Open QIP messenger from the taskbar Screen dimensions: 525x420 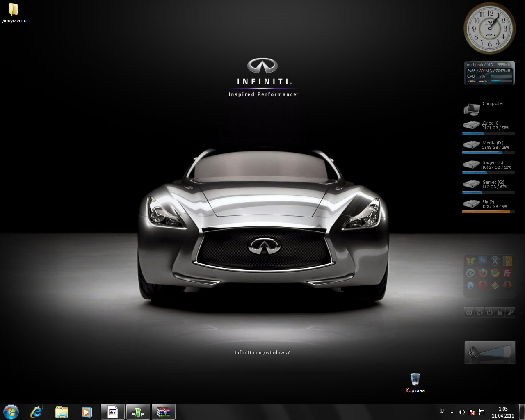click(138, 412)
